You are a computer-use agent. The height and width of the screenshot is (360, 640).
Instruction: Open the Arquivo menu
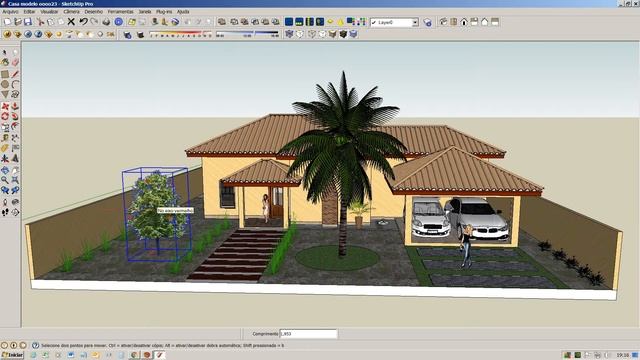pos(10,11)
